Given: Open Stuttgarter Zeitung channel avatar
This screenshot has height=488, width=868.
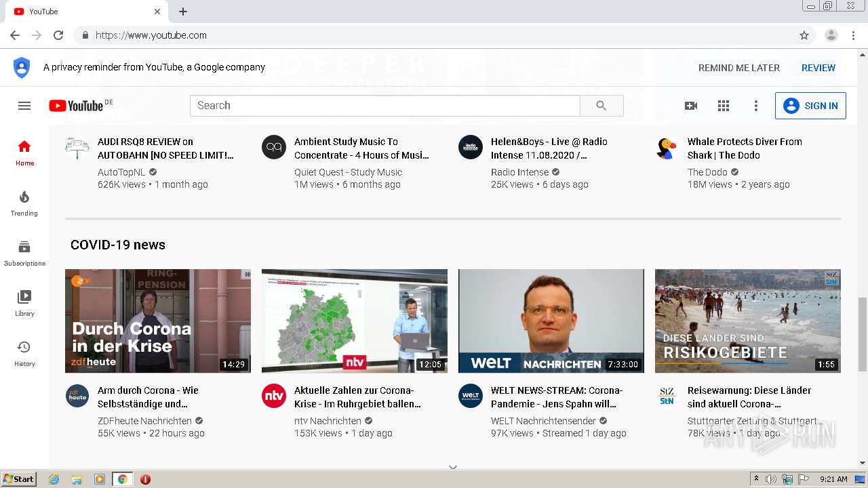Looking at the screenshot, I should 667,396.
